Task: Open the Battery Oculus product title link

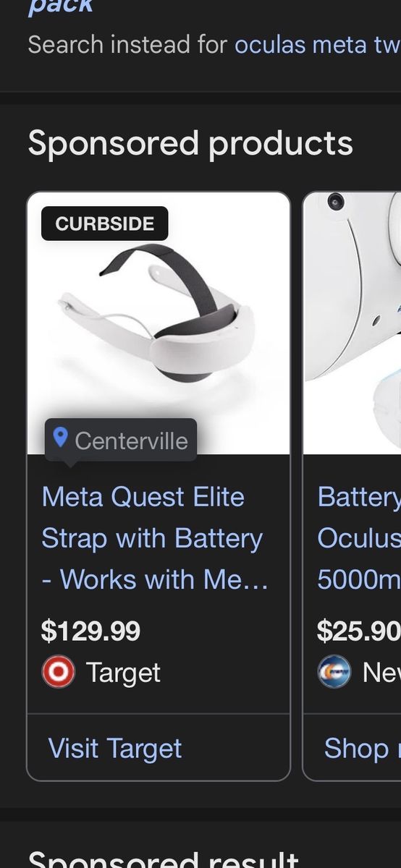Action: click(359, 538)
